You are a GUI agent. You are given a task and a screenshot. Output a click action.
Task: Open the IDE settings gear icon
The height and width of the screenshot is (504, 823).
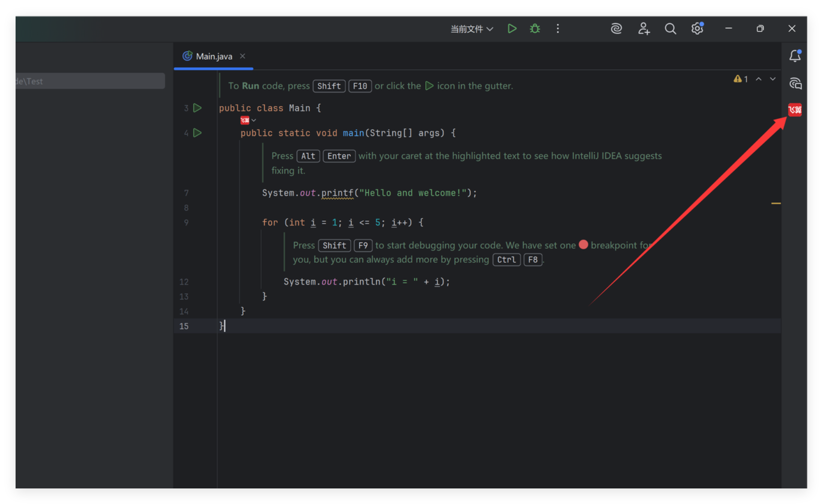(x=697, y=29)
